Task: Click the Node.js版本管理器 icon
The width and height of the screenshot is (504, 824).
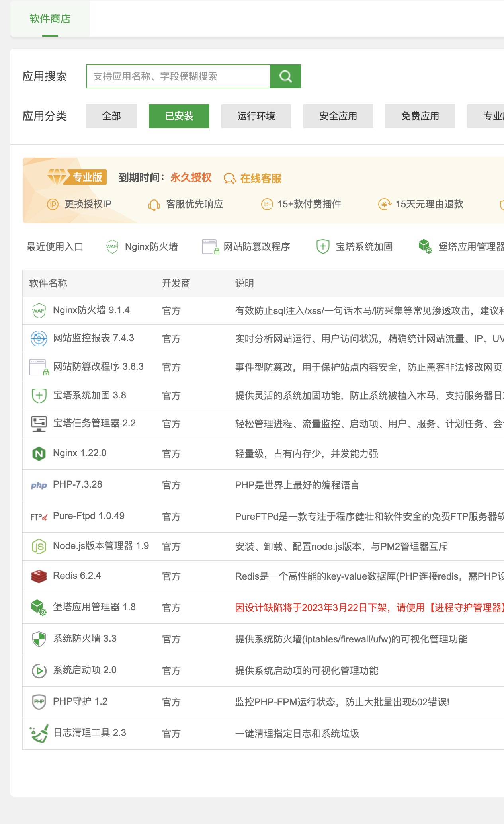Action: (x=39, y=547)
